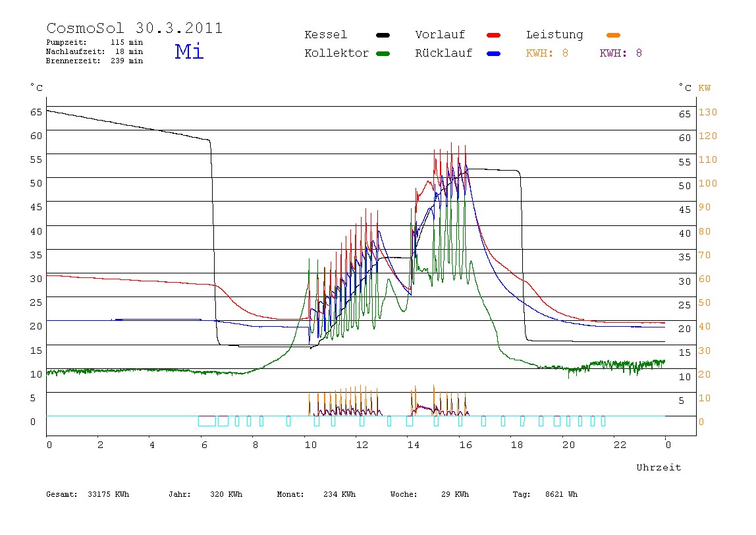The image size is (756, 535).
Task: Click the orange "90" KW axis label
Action: click(705, 208)
